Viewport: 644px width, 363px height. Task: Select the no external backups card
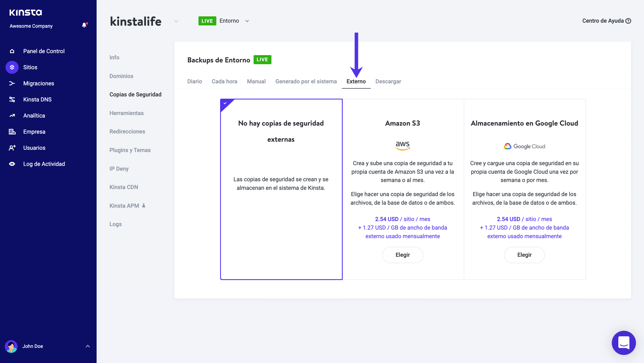point(281,189)
